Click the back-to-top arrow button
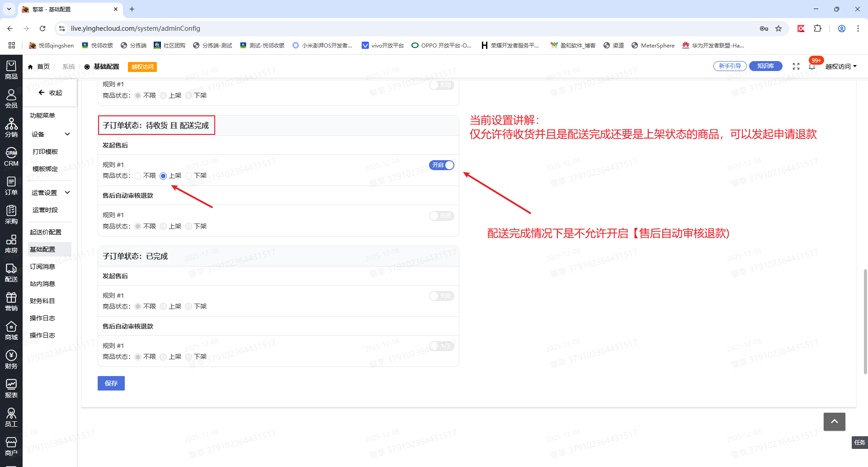The image size is (868, 467). tap(834, 421)
